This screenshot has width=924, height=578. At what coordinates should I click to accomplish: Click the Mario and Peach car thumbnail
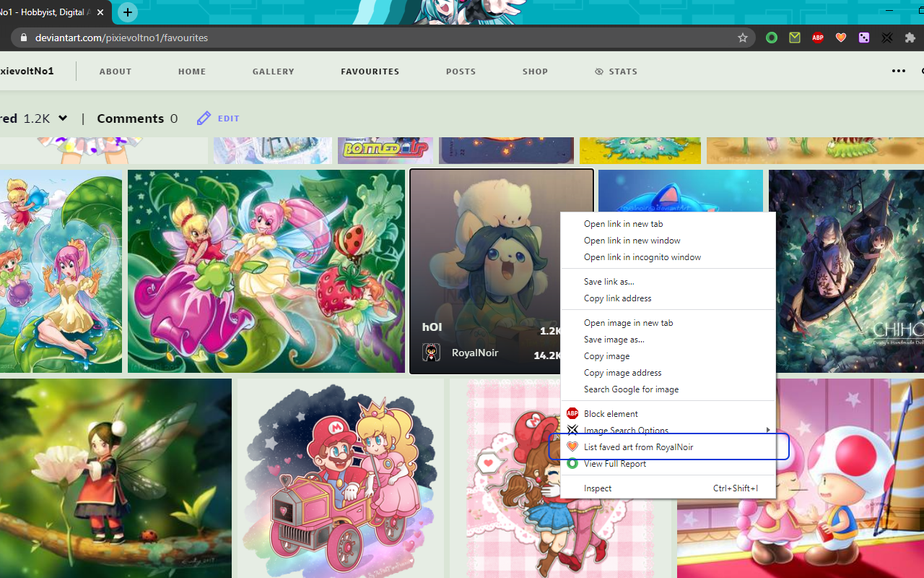tap(340, 477)
